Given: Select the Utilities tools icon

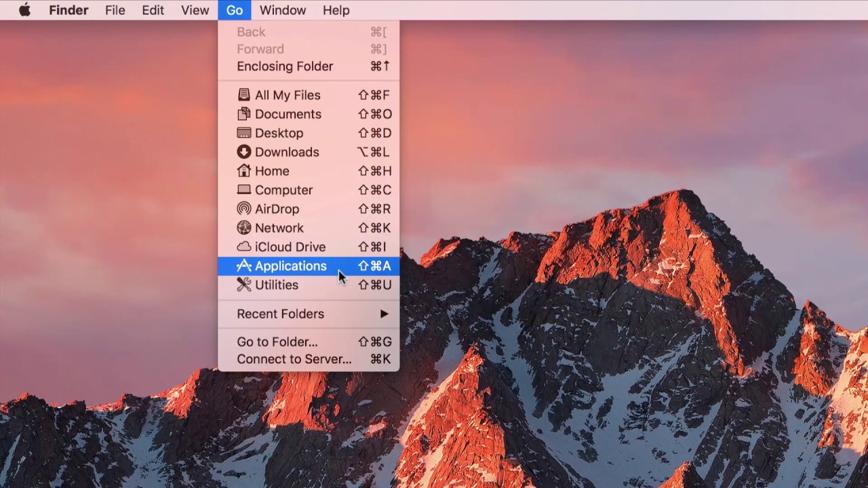Looking at the screenshot, I should [243, 285].
